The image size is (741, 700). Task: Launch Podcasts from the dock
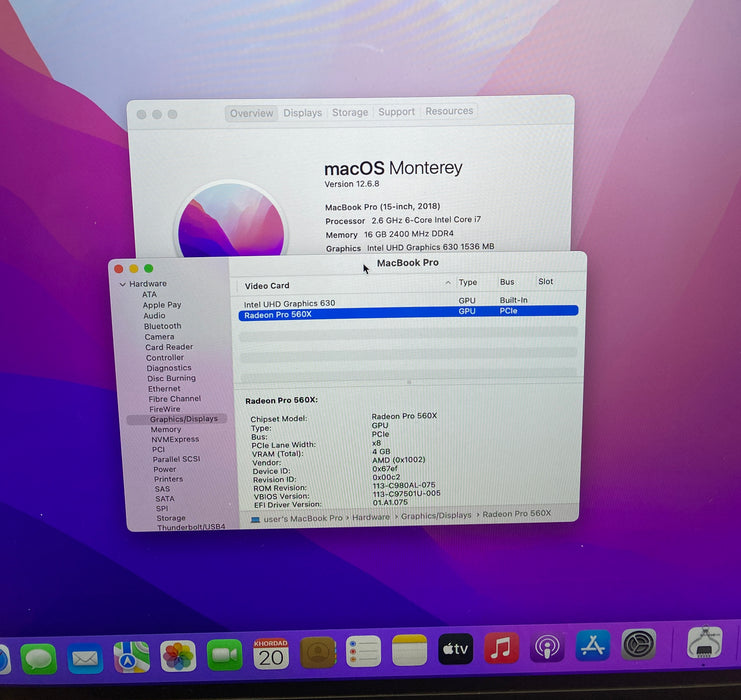[x=547, y=647]
